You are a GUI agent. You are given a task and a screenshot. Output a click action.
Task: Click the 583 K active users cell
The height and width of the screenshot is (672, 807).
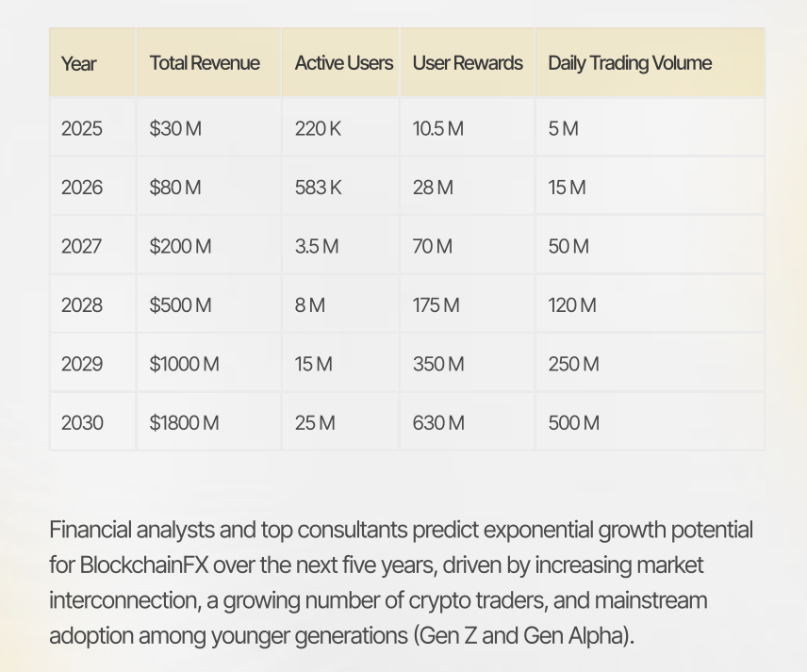click(x=319, y=188)
